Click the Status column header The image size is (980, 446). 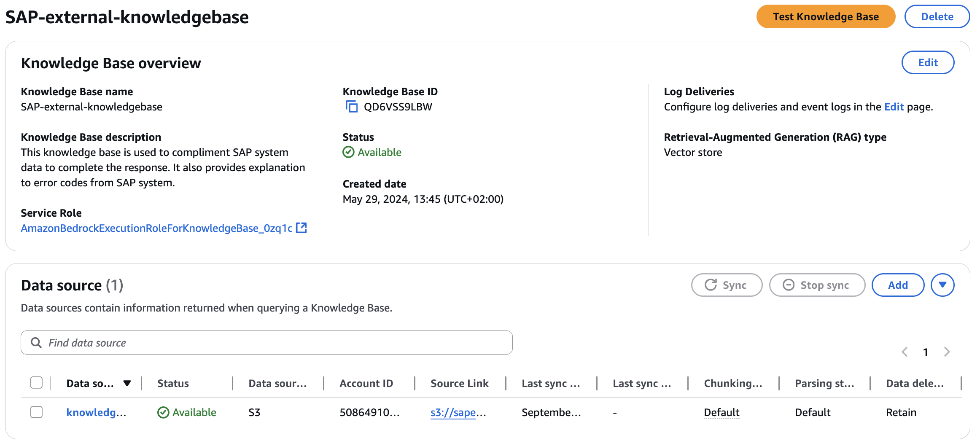pyautogui.click(x=173, y=383)
